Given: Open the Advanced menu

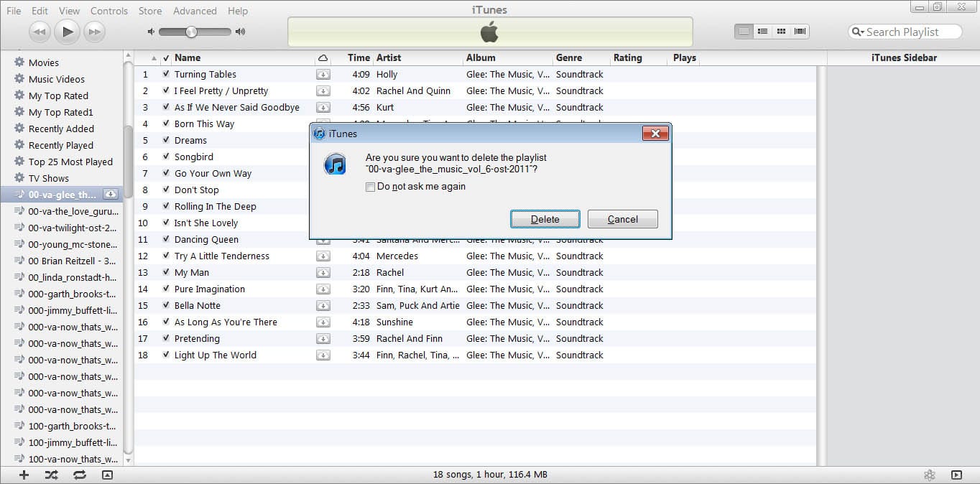Looking at the screenshot, I should click(195, 11).
